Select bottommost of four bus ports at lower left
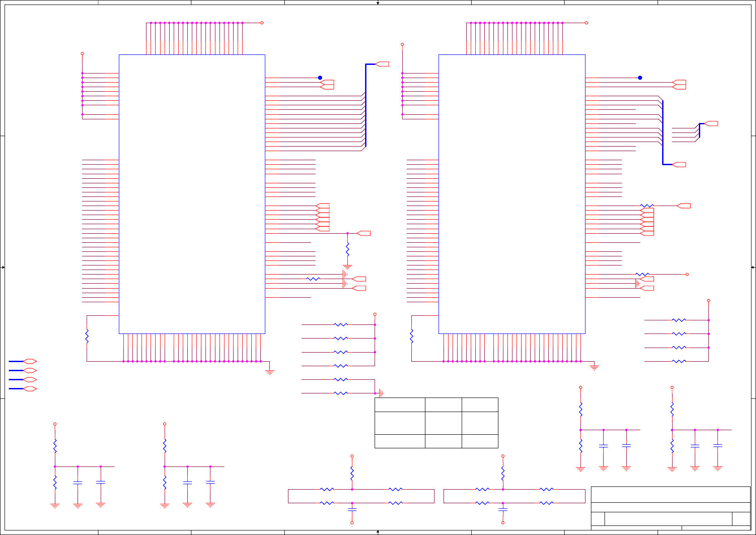The height and width of the screenshot is (535, 756). [x=29, y=389]
